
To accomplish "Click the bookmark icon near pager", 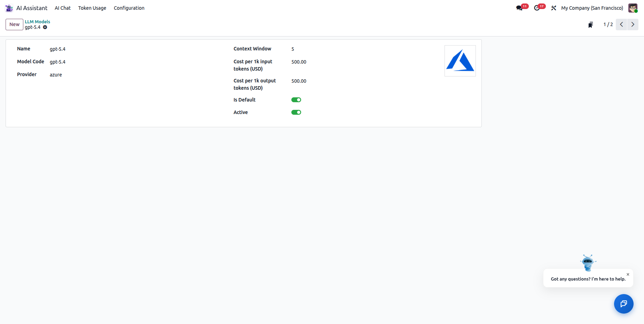I will pos(590,25).
